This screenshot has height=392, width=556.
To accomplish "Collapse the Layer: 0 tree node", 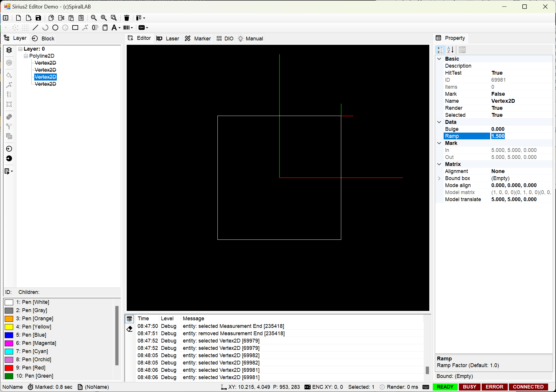I will pos(20,49).
